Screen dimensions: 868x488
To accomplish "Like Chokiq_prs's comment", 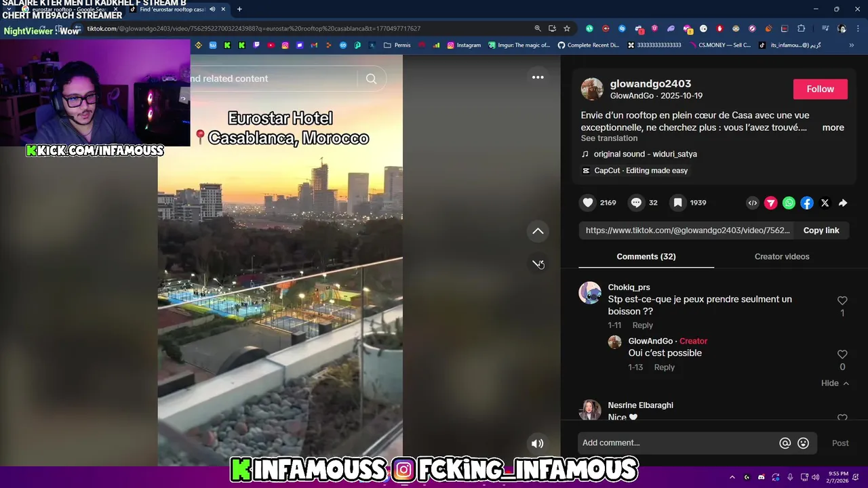I will click(842, 300).
